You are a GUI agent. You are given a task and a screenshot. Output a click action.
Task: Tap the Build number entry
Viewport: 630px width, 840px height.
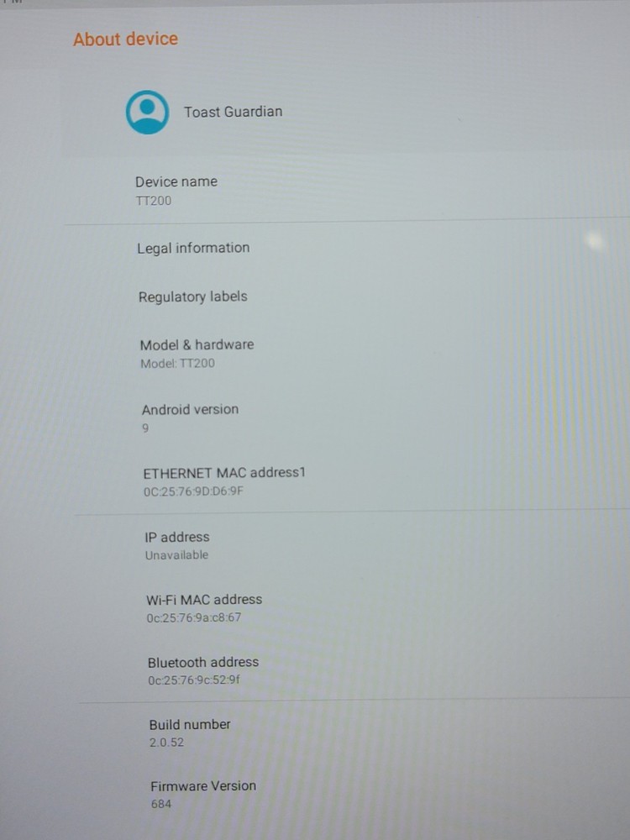coord(189,724)
